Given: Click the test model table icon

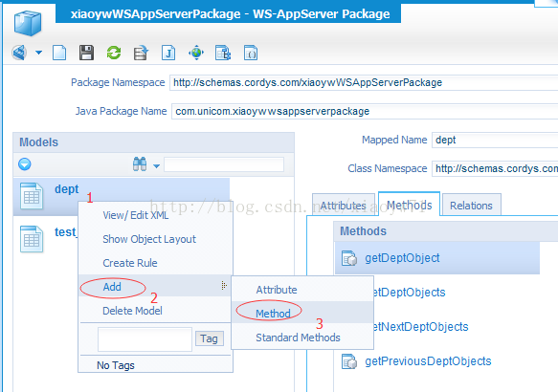Looking at the screenshot, I should (x=32, y=239).
